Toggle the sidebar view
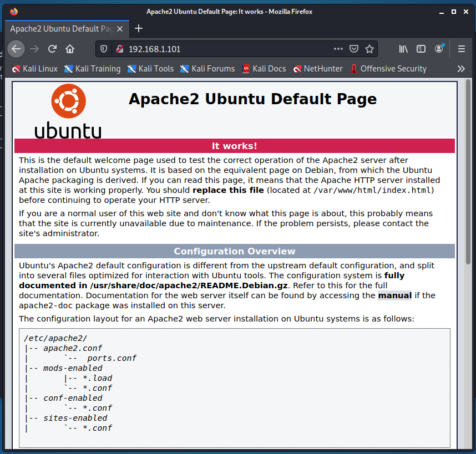Image resolution: width=476 pixels, height=454 pixels. click(421, 49)
